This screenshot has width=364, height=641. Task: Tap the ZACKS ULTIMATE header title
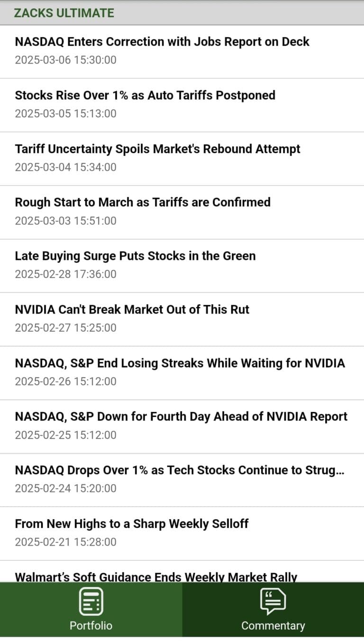(x=64, y=13)
